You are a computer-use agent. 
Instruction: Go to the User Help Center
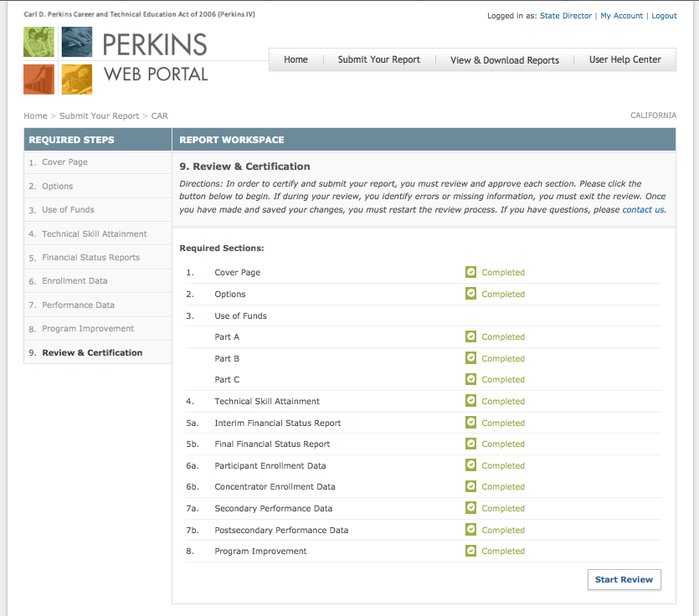point(624,59)
